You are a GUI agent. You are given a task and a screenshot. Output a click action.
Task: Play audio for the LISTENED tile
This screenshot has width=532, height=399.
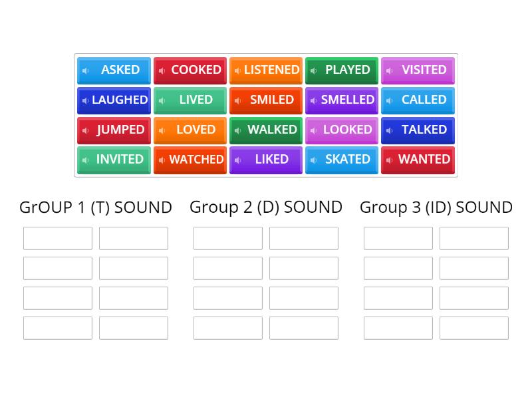237,70
